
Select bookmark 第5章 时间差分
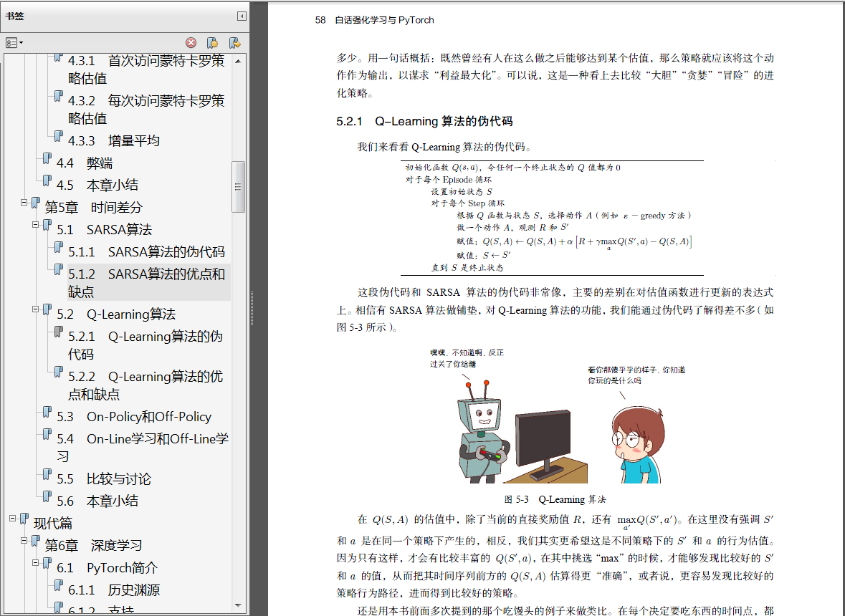(x=94, y=207)
